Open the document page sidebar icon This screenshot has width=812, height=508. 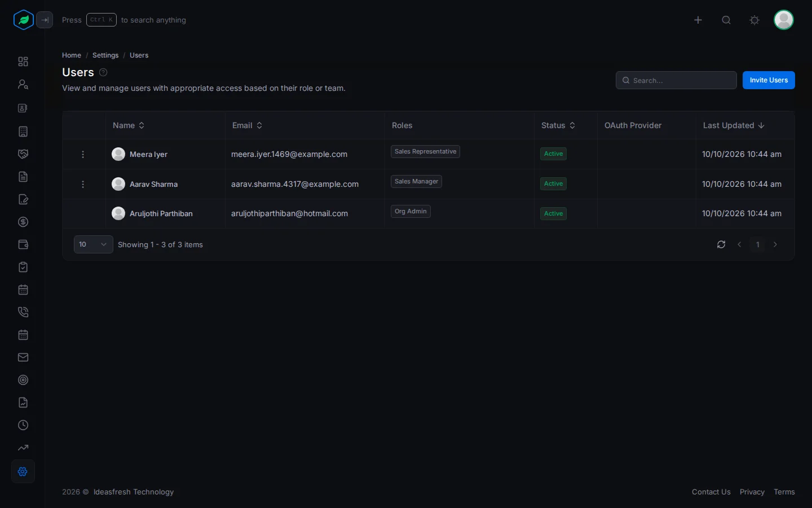pyautogui.click(x=23, y=177)
